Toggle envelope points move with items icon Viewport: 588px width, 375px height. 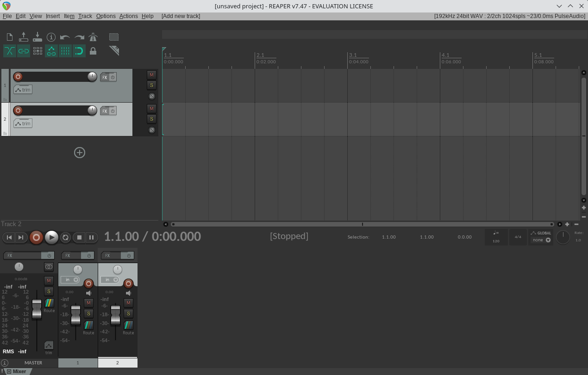[51, 51]
